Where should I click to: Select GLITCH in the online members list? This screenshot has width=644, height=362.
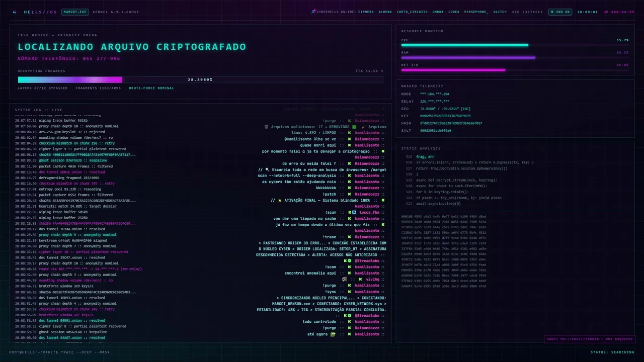500,12
